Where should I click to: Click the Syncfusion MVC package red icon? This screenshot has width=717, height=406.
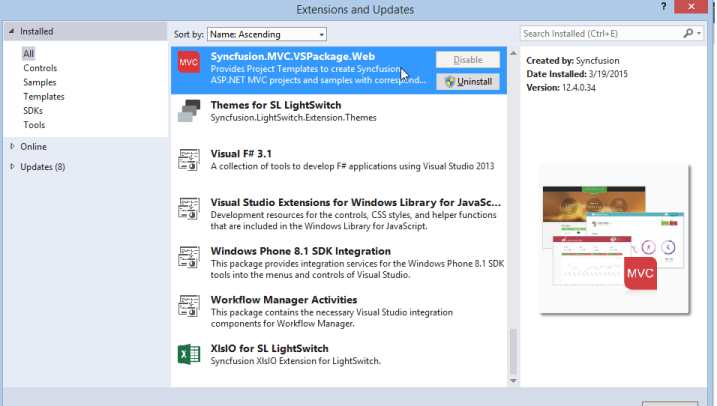click(x=188, y=62)
